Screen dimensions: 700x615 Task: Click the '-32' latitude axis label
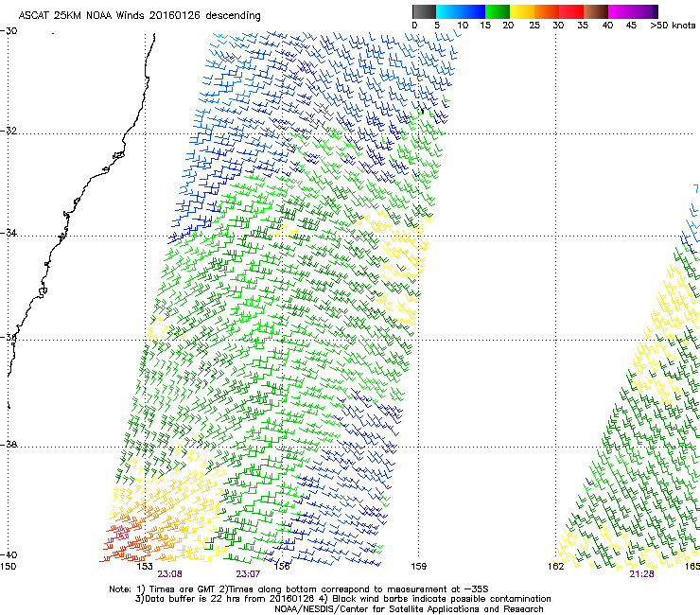point(9,131)
